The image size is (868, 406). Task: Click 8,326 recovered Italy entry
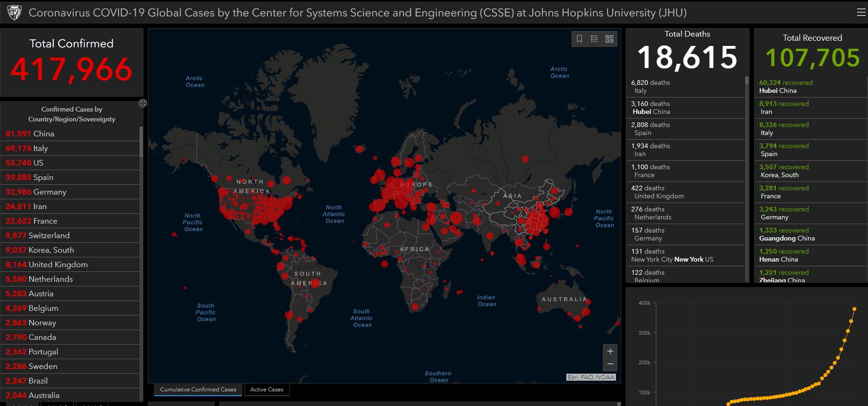(x=811, y=129)
